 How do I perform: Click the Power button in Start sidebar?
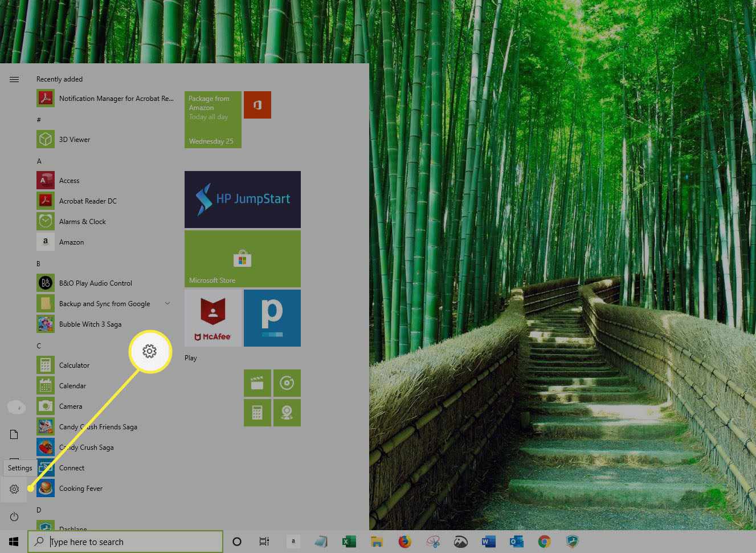[x=14, y=517]
